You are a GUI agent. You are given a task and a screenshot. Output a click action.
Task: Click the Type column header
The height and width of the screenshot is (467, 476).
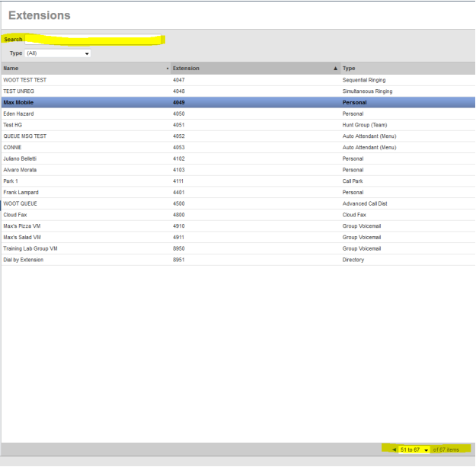[x=407, y=69]
